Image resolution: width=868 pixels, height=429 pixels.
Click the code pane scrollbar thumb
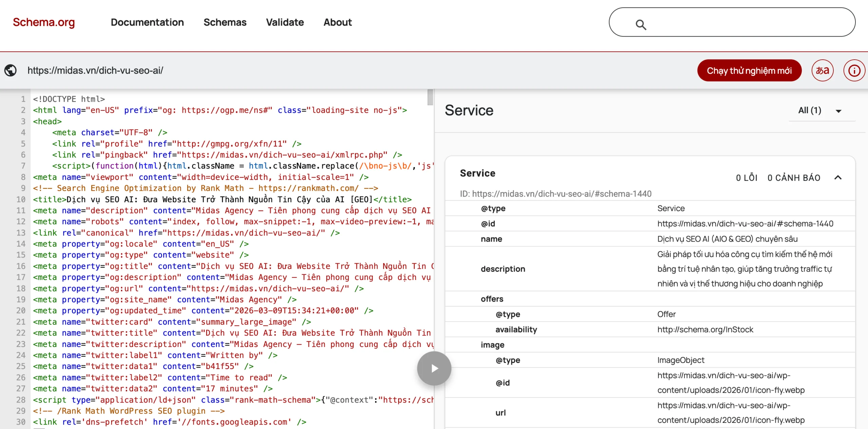point(430,98)
